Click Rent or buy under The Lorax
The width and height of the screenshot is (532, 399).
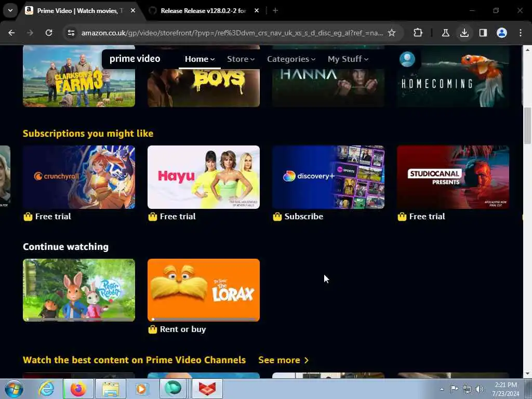coord(183,329)
